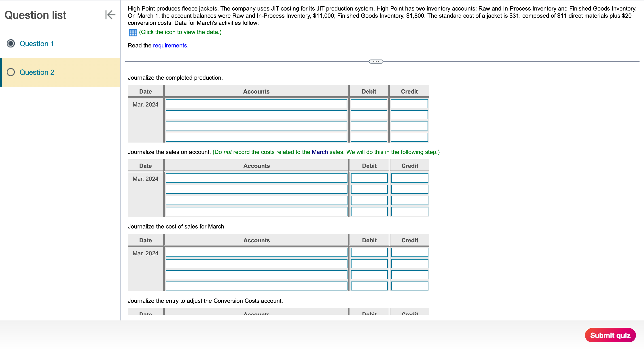Click the first Accounts field under completed production
The image size is (644, 352).
256,104
